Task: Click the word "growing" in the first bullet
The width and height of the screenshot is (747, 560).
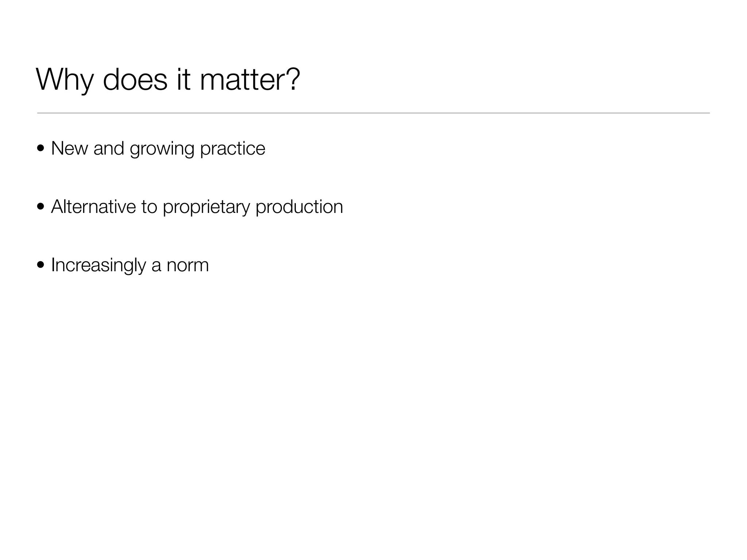Action: (162, 149)
